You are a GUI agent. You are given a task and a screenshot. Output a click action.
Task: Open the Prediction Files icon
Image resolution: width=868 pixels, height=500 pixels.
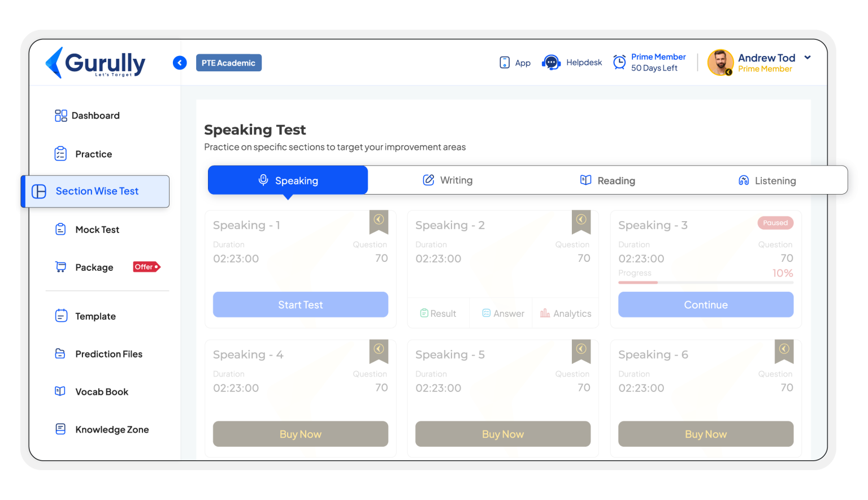pyautogui.click(x=61, y=354)
